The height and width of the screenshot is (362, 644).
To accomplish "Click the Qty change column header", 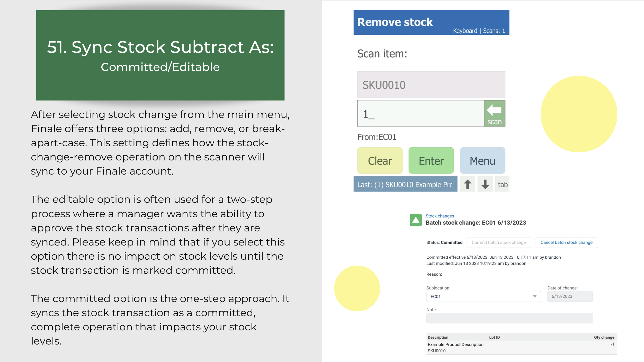I will pos(603,337).
